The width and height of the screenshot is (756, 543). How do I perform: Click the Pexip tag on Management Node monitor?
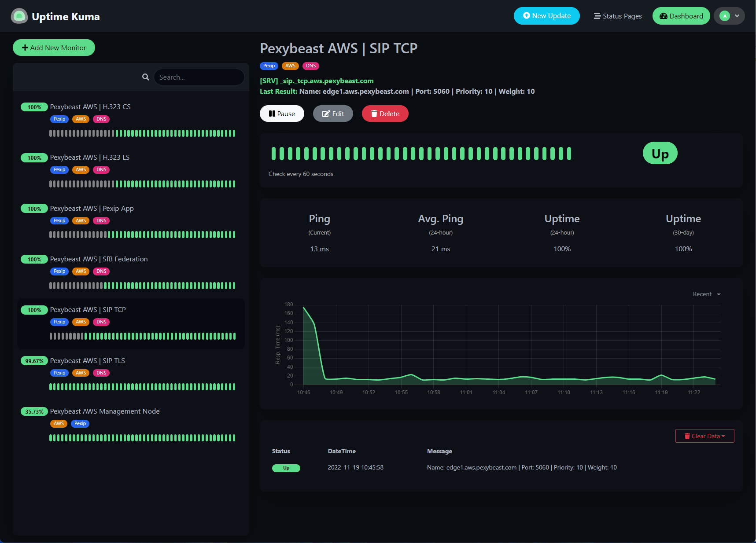tap(80, 423)
